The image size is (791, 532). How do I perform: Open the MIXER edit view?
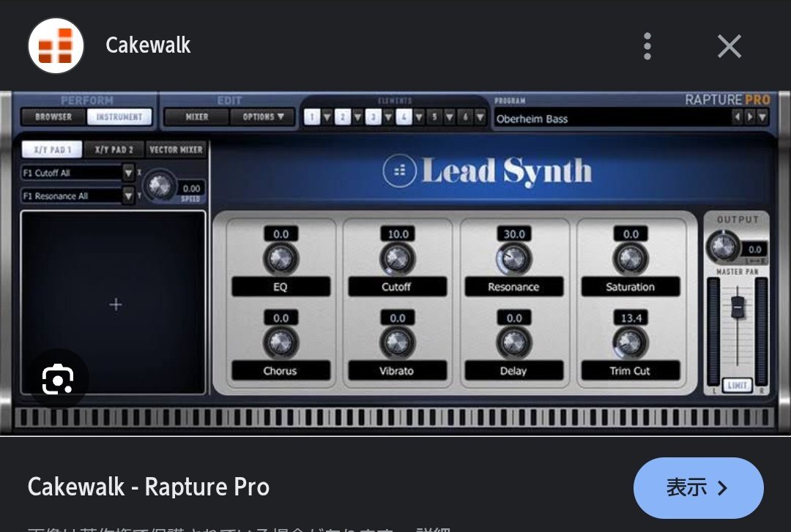point(197,117)
